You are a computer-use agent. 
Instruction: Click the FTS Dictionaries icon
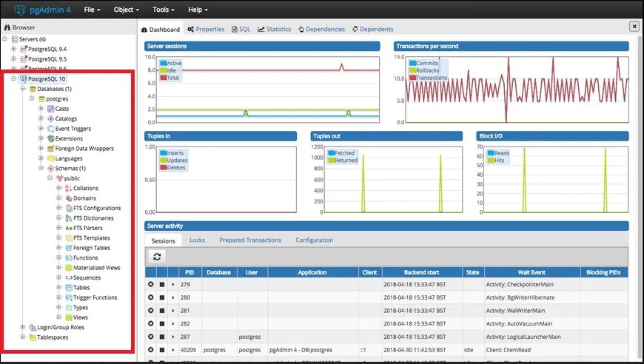pyautogui.click(x=69, y=218)
